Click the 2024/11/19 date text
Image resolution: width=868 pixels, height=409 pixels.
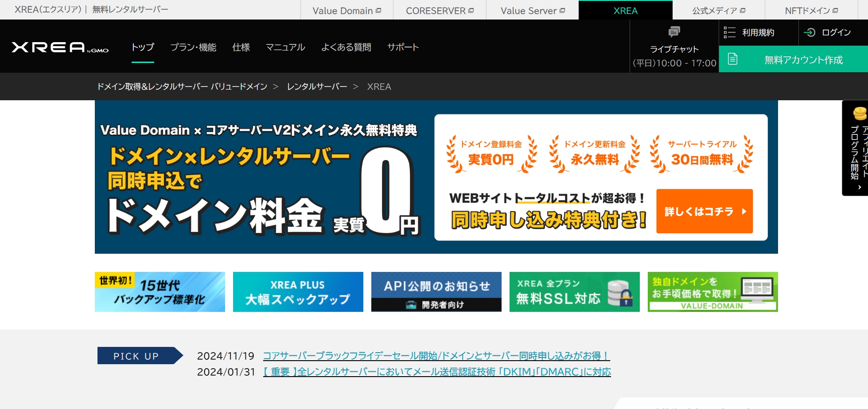226,356
